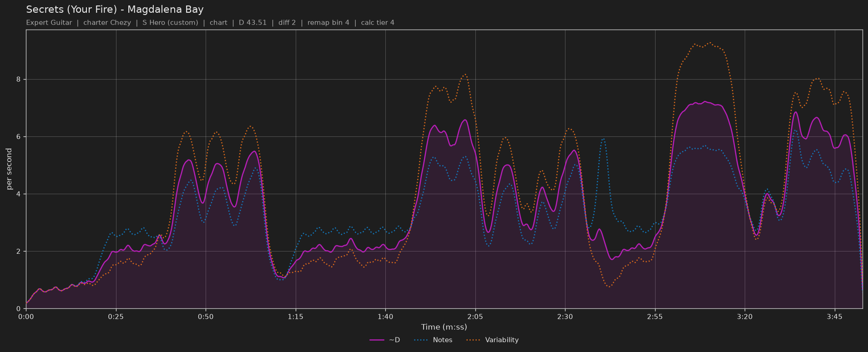Click the 8 value on y-axis
Image resolution: width=868 pixels, height=352 pixels.
pos(19,79)
